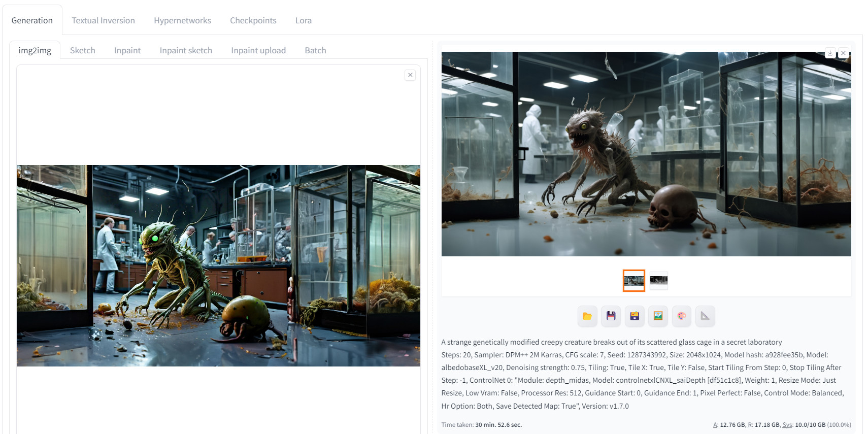
Task: Send image to extras with ruler icon
Action: coord(705,316)
